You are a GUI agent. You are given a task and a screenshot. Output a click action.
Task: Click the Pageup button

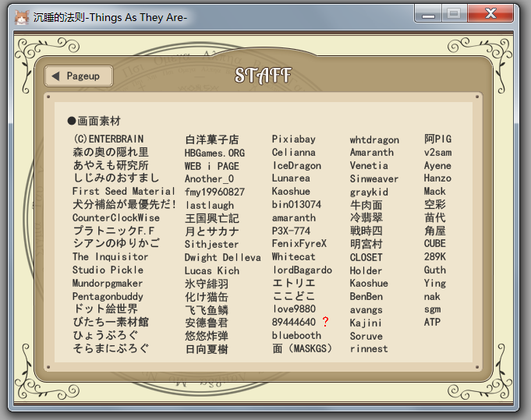pyautogui.click(x=79, y=76)
